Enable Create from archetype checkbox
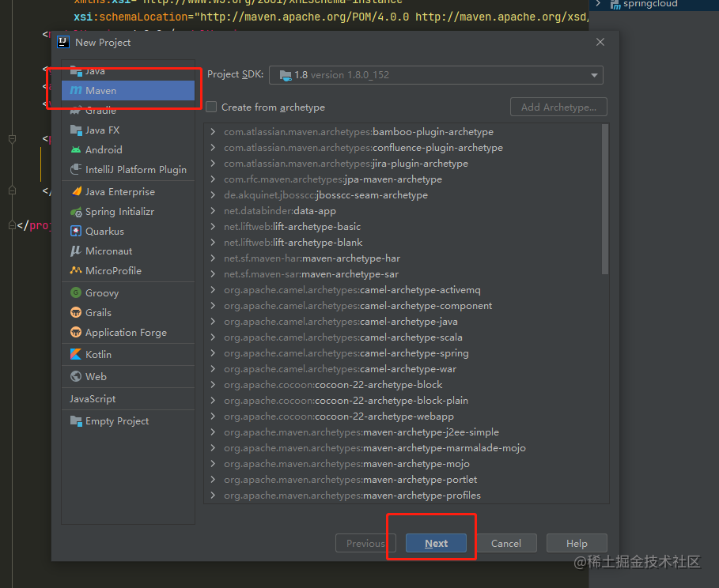 pos(211,107)
